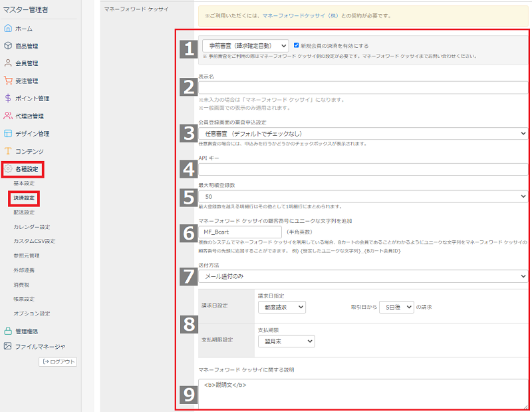Select 外部連携 submenu item
The width and height of the screenshot is (532, 412).
tap(24, 270)
